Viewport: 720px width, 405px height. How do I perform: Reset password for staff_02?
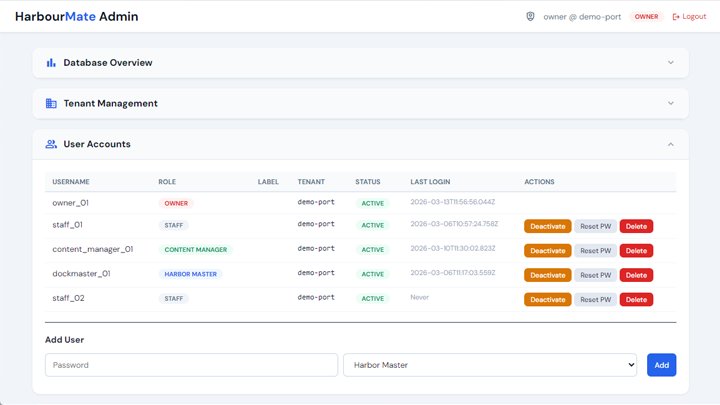coord(596,299)
